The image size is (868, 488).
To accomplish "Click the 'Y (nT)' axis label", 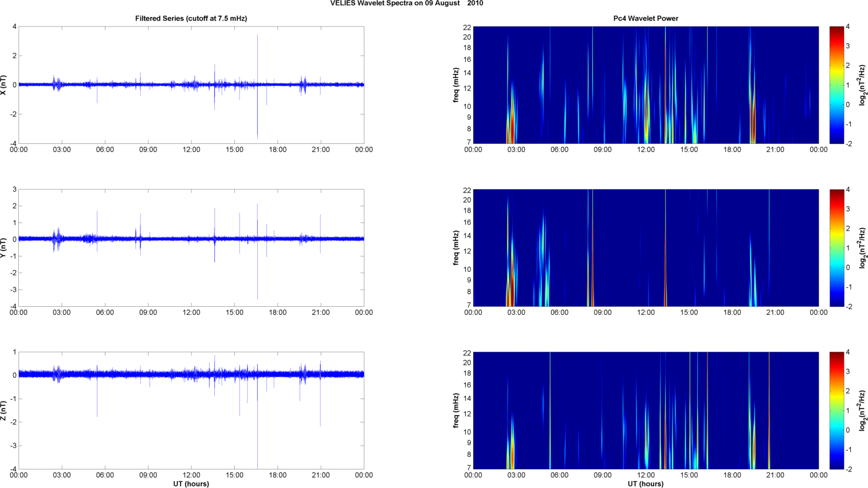I will 4,248.
